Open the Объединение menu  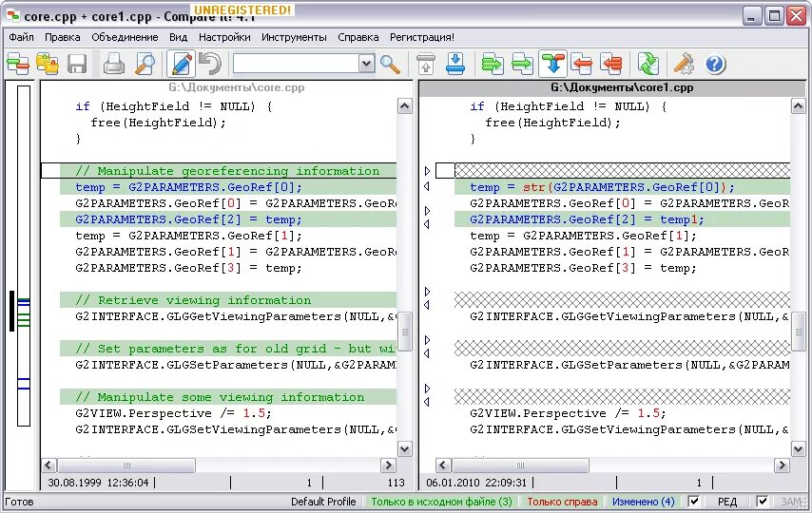click(x=125, y=37)
